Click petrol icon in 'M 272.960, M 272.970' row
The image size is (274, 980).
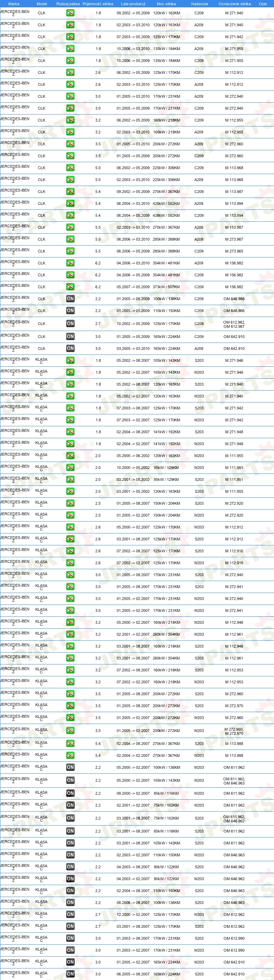[70, 730]
